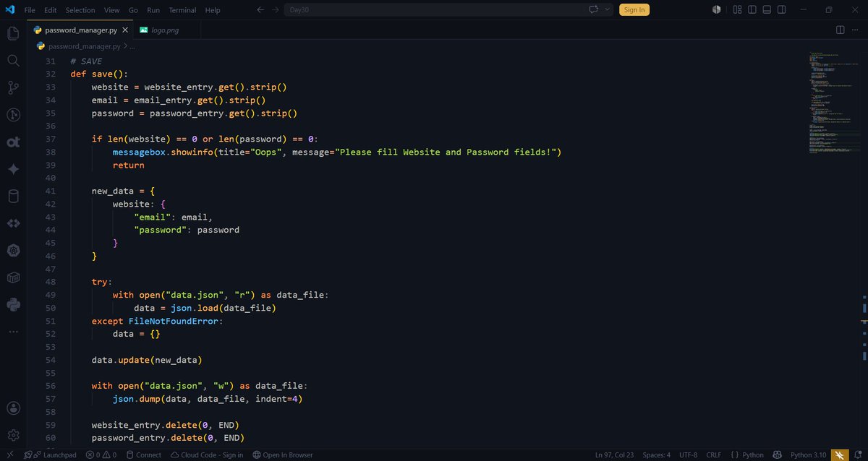This screenshot has height=461, width=868.
Task: Expand the chat dropdown arrow in title bar
Action: pyautogui.click(x=607, y=10)
